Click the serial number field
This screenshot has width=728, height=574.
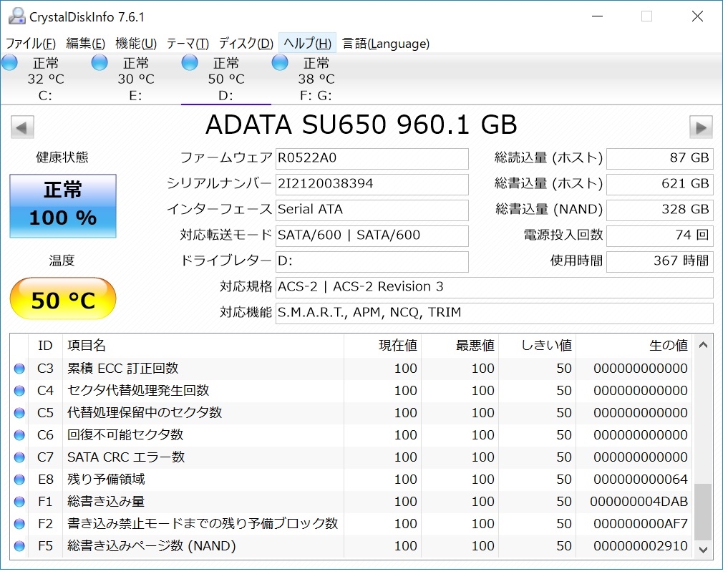372,184
